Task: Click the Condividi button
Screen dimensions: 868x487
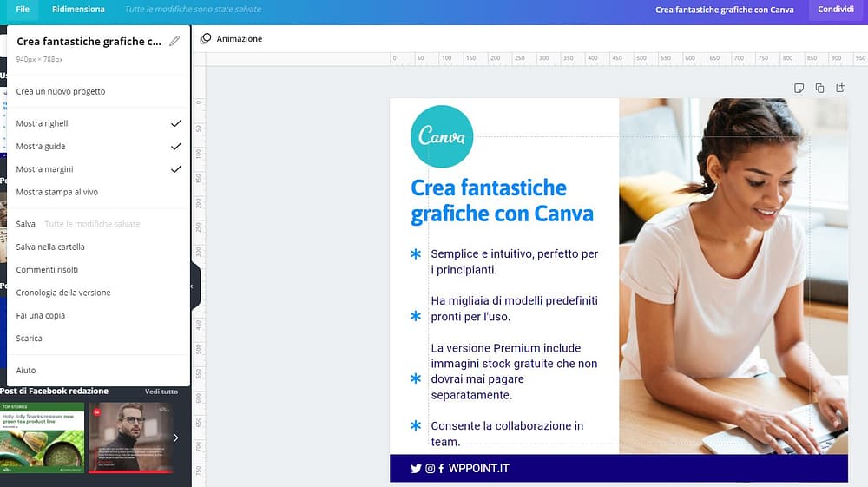Action: [x=835, y=10]
